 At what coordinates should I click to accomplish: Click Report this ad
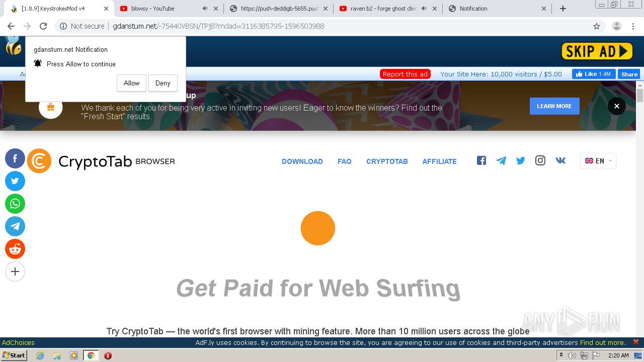[x=405, y=74]
